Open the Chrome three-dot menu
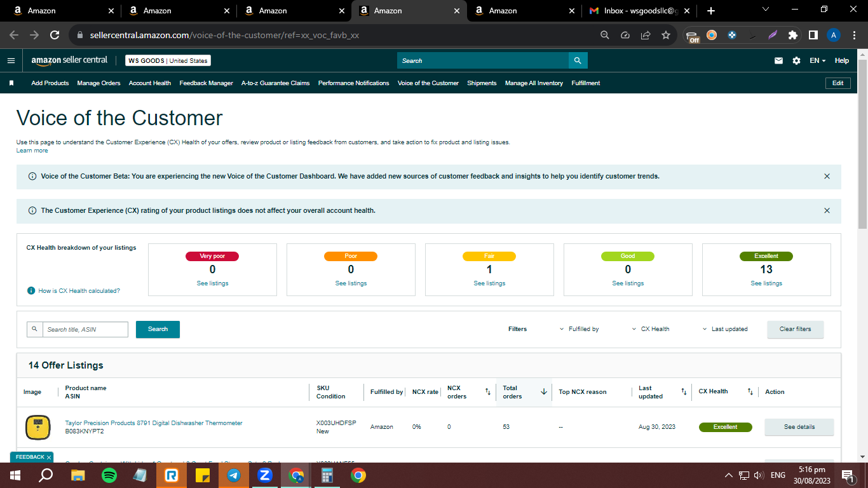The height and width of the screenshot is (488, 868). (853, 35)
